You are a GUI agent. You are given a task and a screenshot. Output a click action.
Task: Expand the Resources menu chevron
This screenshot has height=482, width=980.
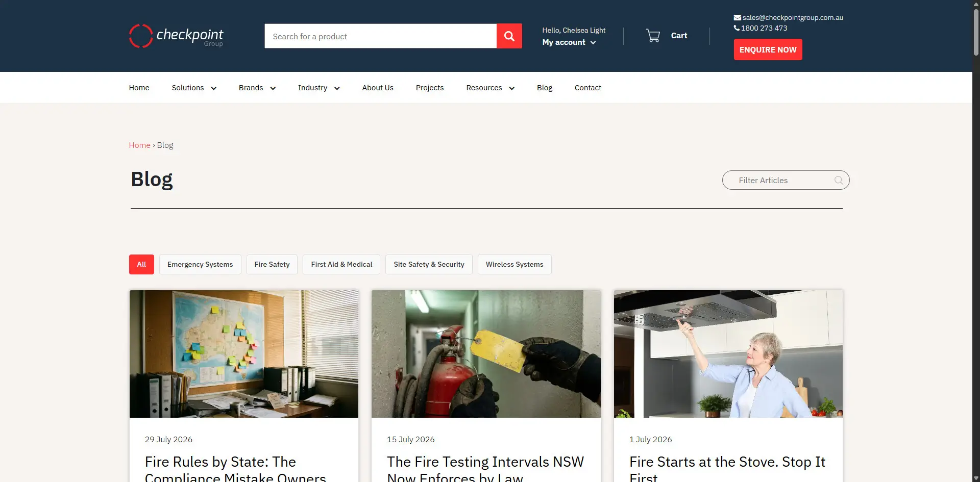tap(511, 88)
